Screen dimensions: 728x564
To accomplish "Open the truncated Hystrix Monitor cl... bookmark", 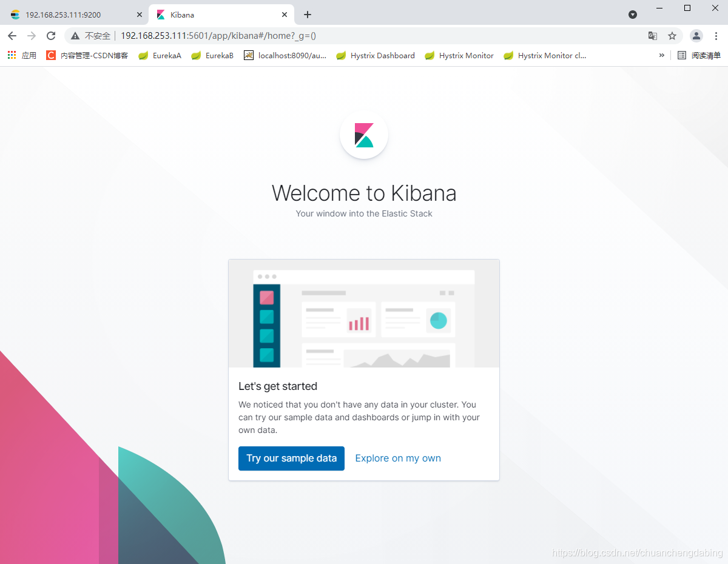I will click(x=545, y=55).
